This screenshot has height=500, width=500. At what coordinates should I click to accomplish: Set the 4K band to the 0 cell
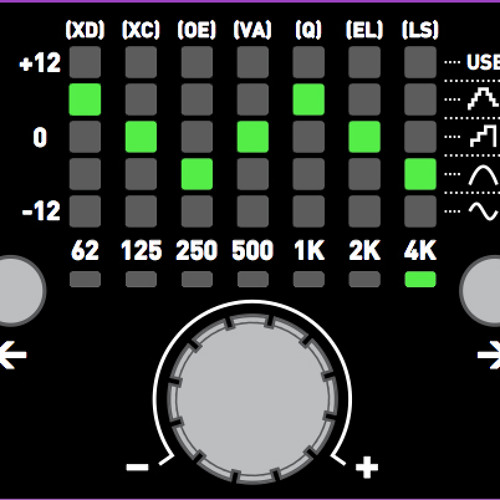point(420,137)
